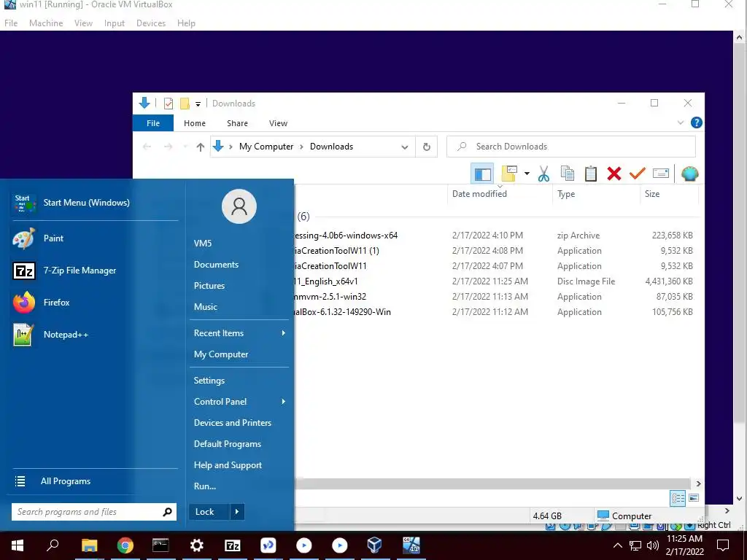
Task: Open Devices and Printers
Action: [233, 423]
